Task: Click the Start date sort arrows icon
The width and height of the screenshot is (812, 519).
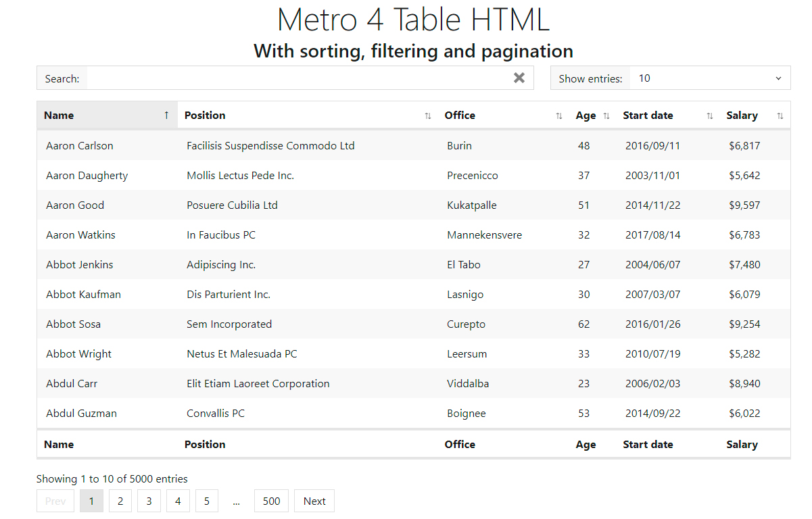Action: point(709,116)
